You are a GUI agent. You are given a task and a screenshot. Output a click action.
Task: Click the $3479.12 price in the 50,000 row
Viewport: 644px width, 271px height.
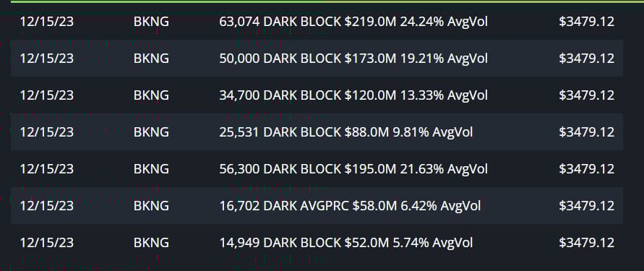[586, 59]
